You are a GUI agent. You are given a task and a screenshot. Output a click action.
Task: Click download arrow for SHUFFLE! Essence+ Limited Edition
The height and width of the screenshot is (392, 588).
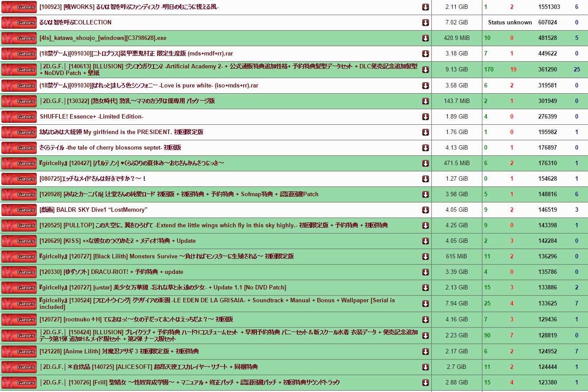click(x=426, y=117)
